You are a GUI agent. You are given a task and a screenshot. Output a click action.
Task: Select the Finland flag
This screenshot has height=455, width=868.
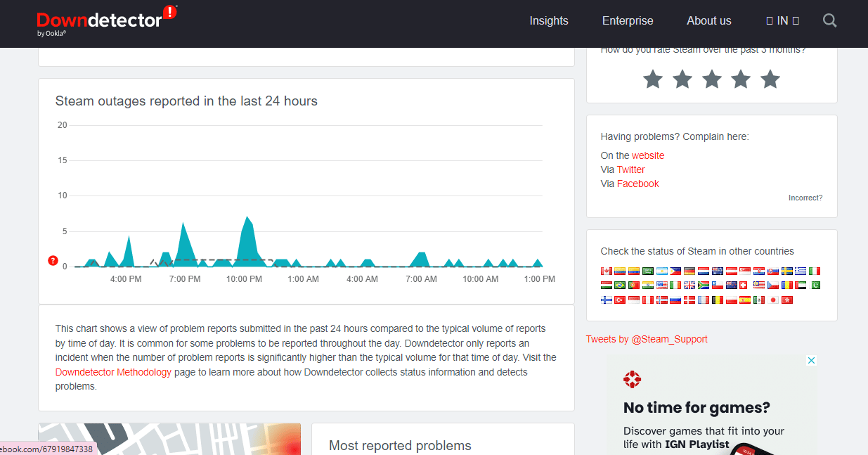coord(607,300)
